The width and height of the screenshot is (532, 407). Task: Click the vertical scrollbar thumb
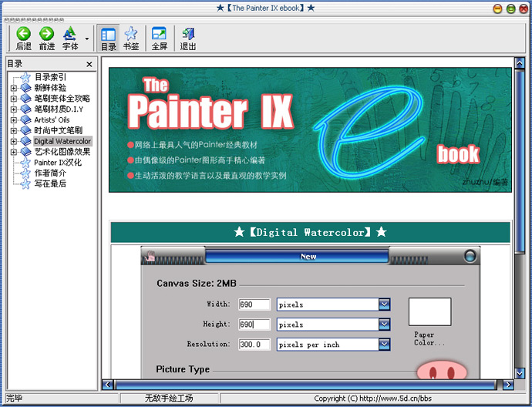point(520,160)
